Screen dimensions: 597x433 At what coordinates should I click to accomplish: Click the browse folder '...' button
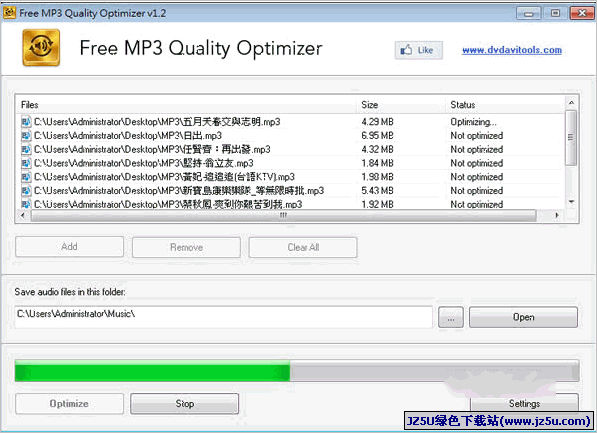(451, 317)
